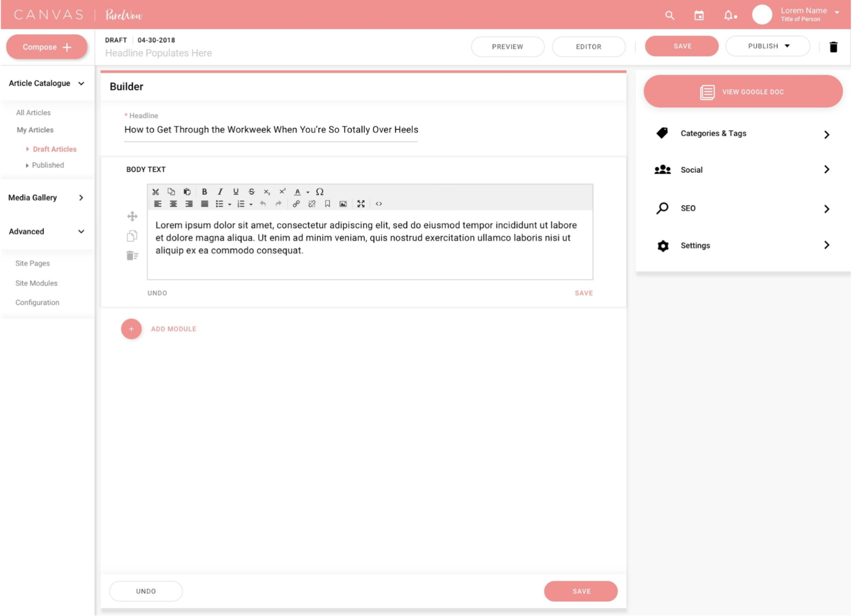This screenshot has width=853, height=616.
Task: Open the text color dropdown arrow
Action: [308, 192]
